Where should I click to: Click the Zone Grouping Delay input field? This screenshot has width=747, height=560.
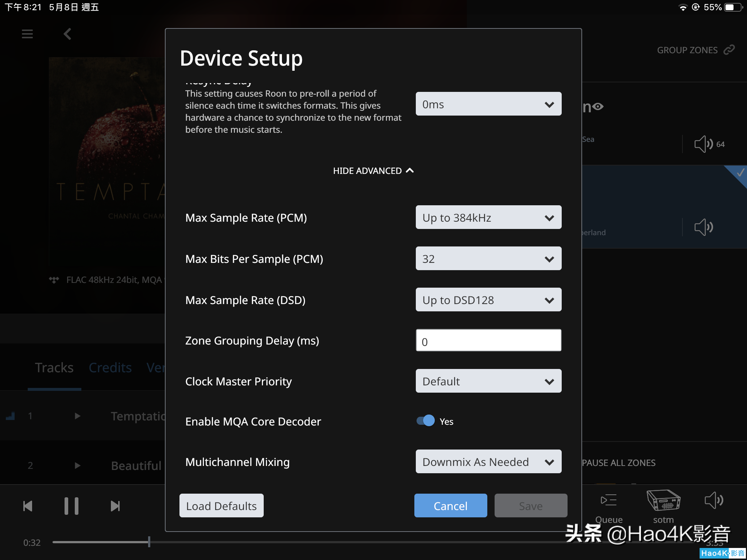coord(488,341)
